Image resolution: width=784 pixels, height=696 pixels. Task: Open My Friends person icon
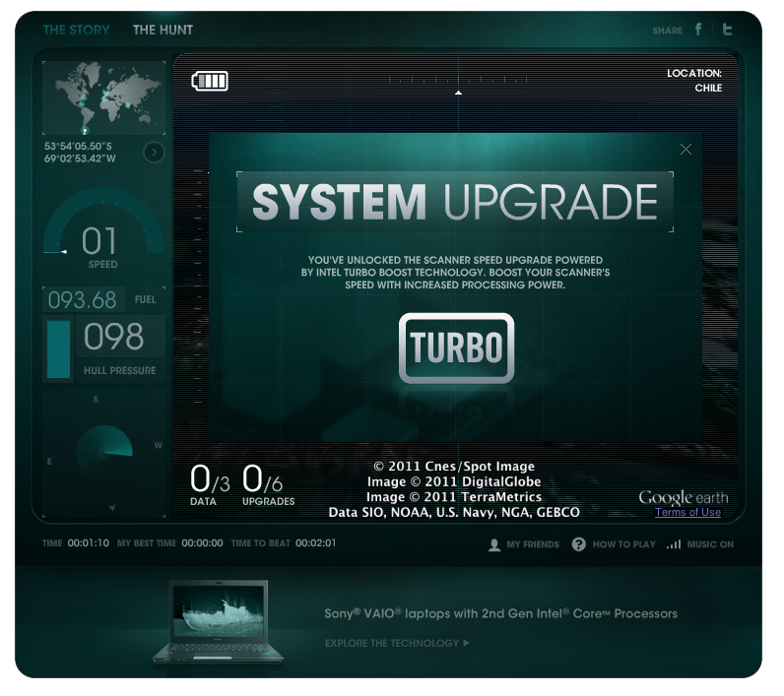(x=494, y=544)
